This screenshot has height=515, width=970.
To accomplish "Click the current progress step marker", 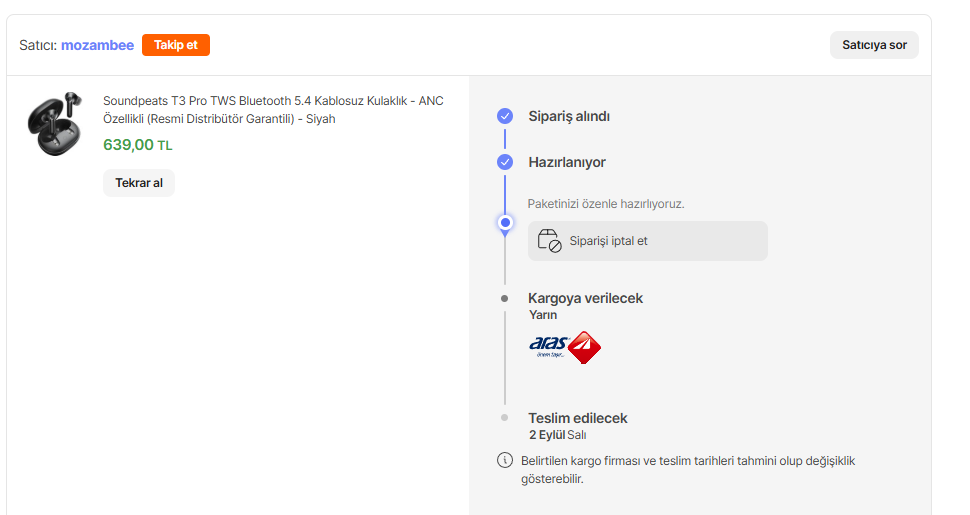I will click(505, 223).
